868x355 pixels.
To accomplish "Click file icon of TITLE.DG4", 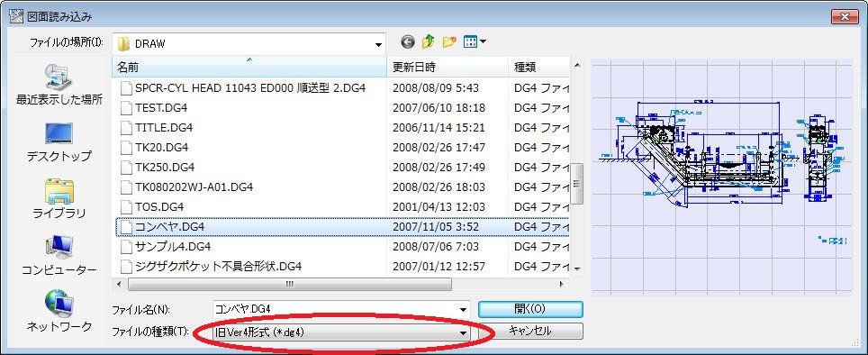I will [127, 128].
